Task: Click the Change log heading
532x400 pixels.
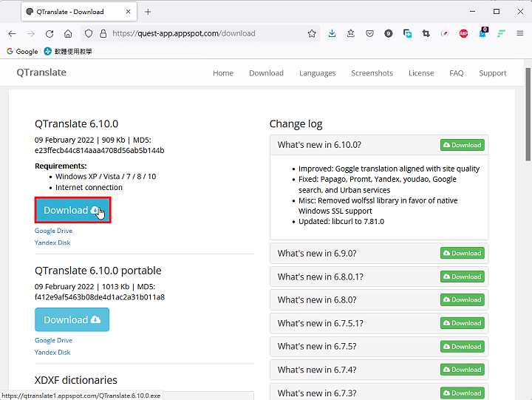Action: [296, 124]
